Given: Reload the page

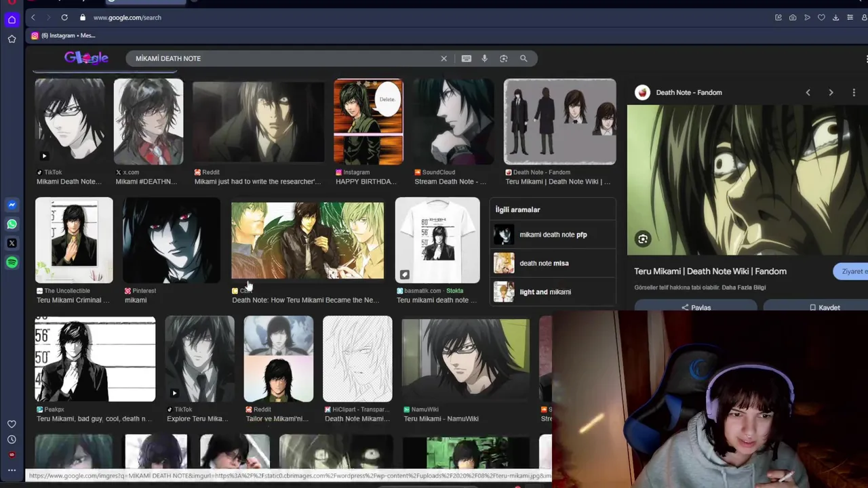Looking at the screenshot, I should (x=64, y=18).
